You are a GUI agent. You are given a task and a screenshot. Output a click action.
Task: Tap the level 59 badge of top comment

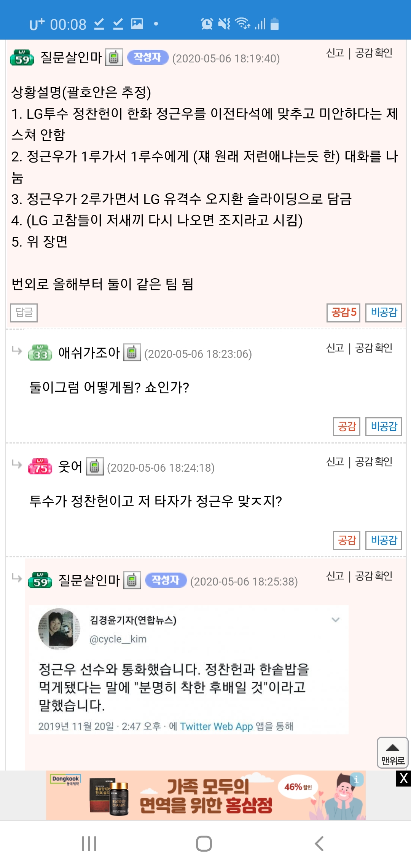click(22, 57)
